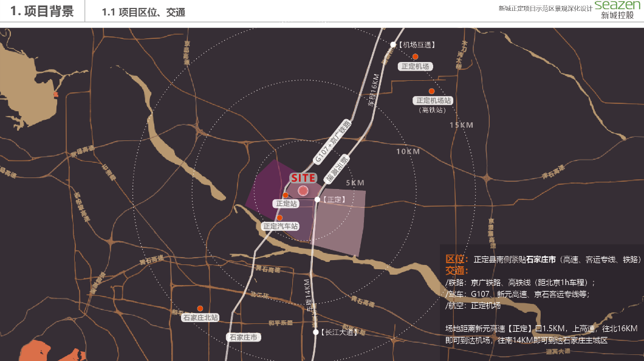This screenshot has height=361, width=644.
Task: Click the orange dot above 石家庄北站
Action: click(200, 309)
